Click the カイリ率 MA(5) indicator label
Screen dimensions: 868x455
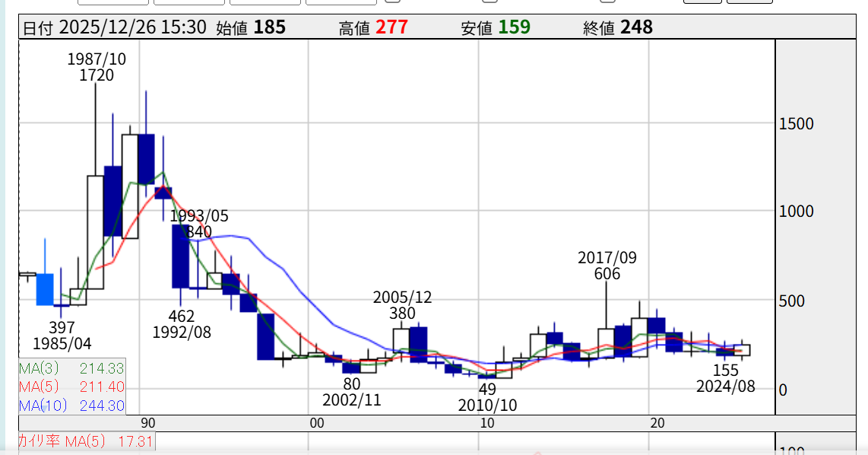(86, 441)
